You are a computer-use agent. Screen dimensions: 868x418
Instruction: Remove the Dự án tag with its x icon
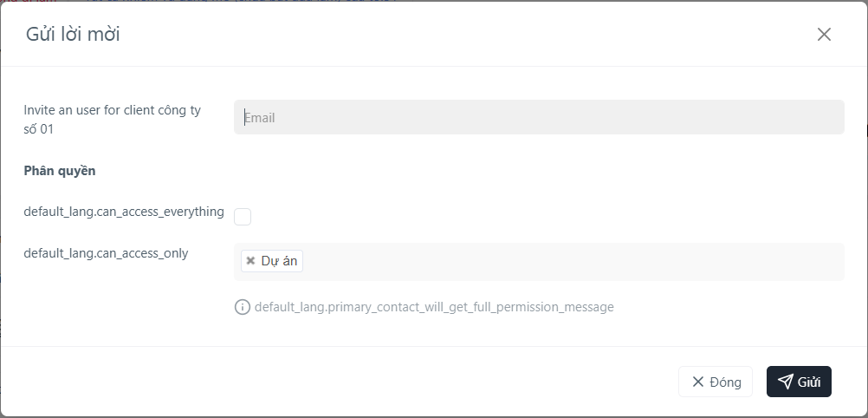point(250,260)
